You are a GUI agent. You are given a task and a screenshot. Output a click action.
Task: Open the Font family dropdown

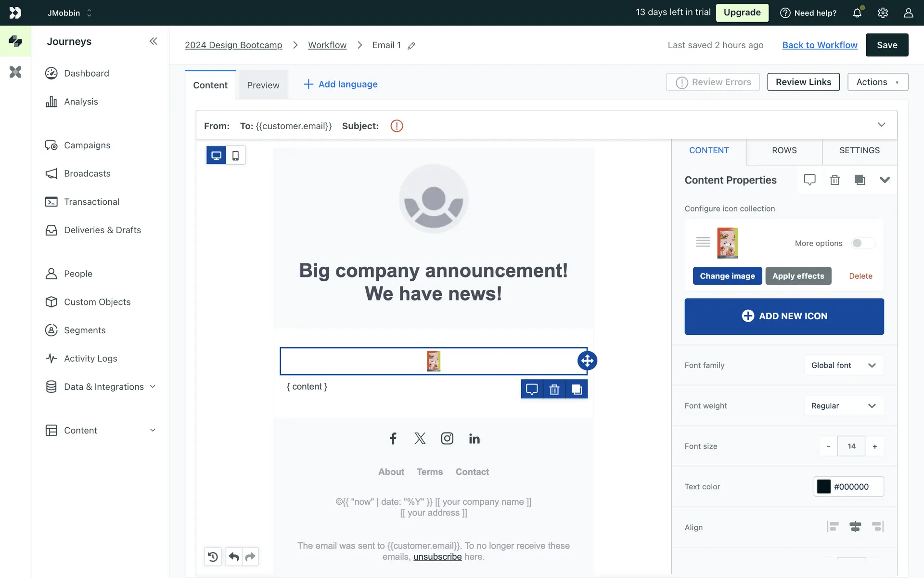(x=843, y=366)
